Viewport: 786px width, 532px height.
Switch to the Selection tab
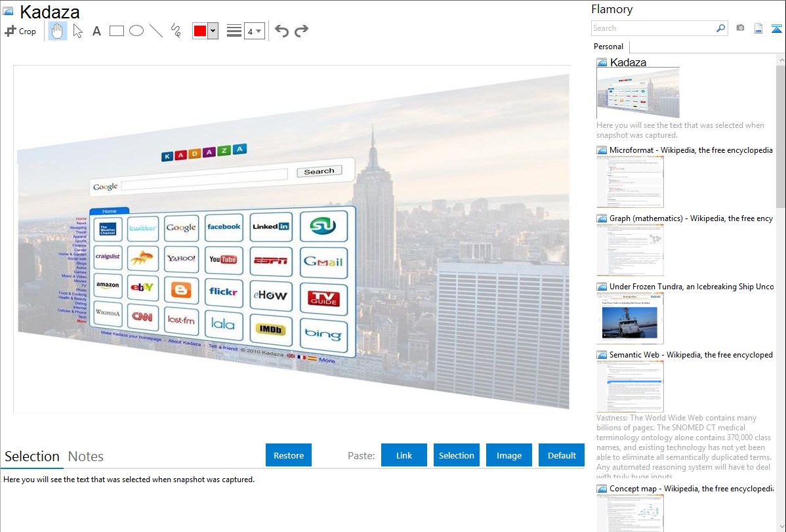[x=32, y=457]
